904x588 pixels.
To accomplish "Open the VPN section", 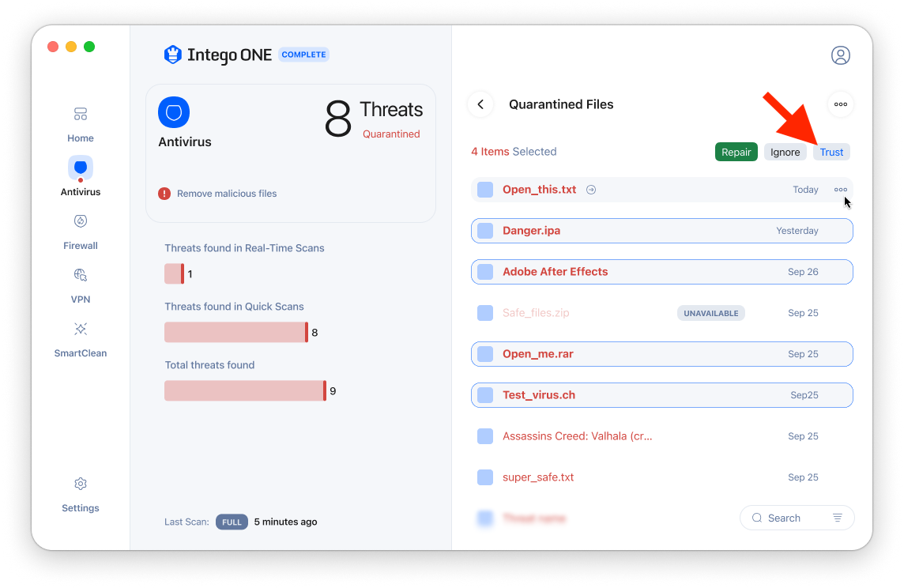I will (80, 286).
